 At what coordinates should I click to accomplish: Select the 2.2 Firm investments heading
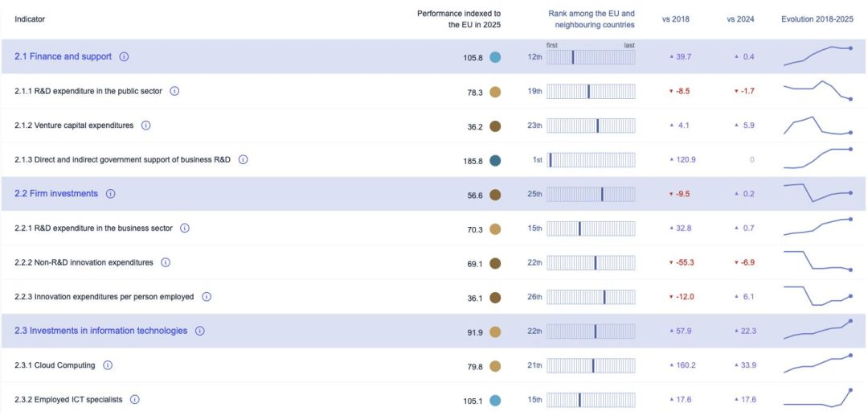56,194
